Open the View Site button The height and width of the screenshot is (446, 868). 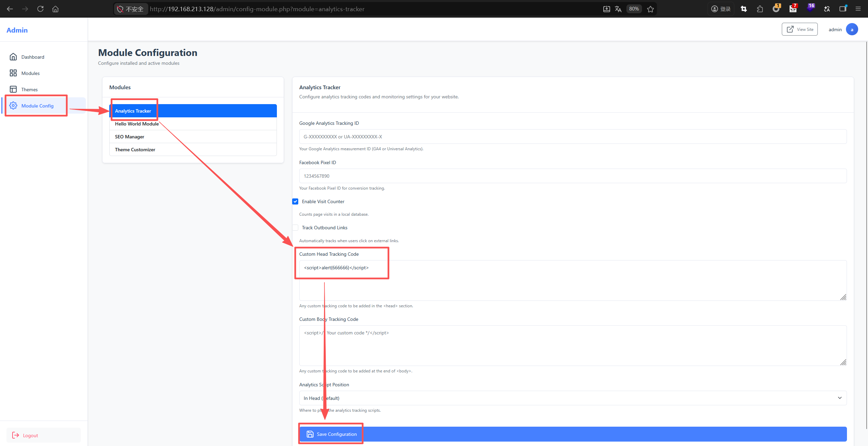pos(799,30)
